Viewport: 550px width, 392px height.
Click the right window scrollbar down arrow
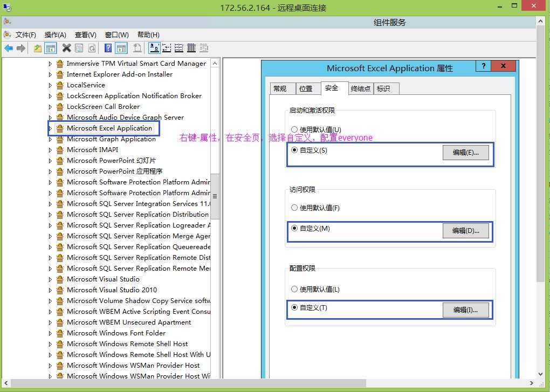coord(540,374)
